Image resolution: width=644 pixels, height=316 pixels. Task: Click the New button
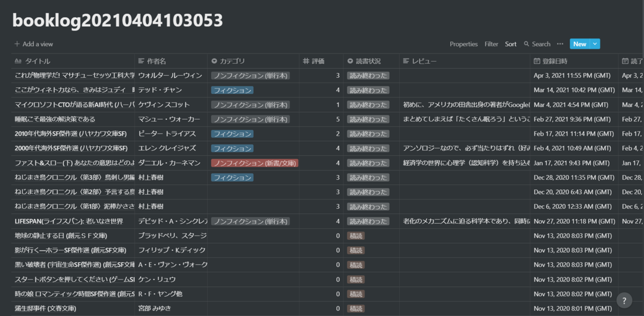(580, 44)
